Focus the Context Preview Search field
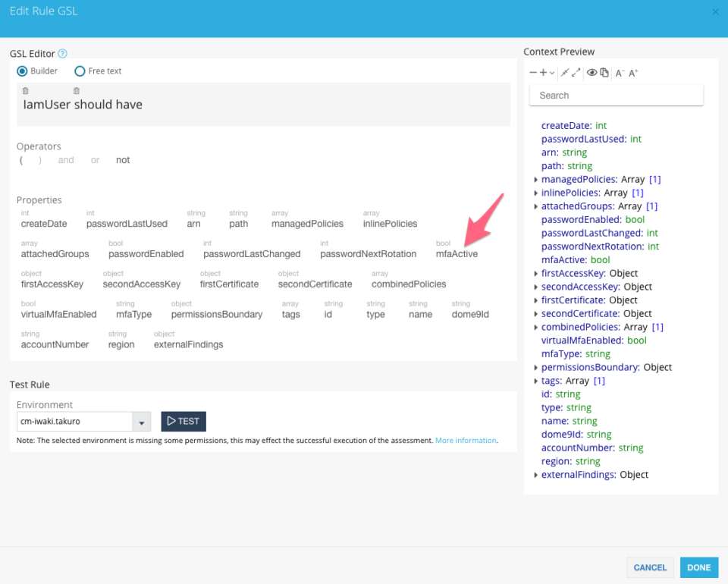728x584 pixels. 616,95
